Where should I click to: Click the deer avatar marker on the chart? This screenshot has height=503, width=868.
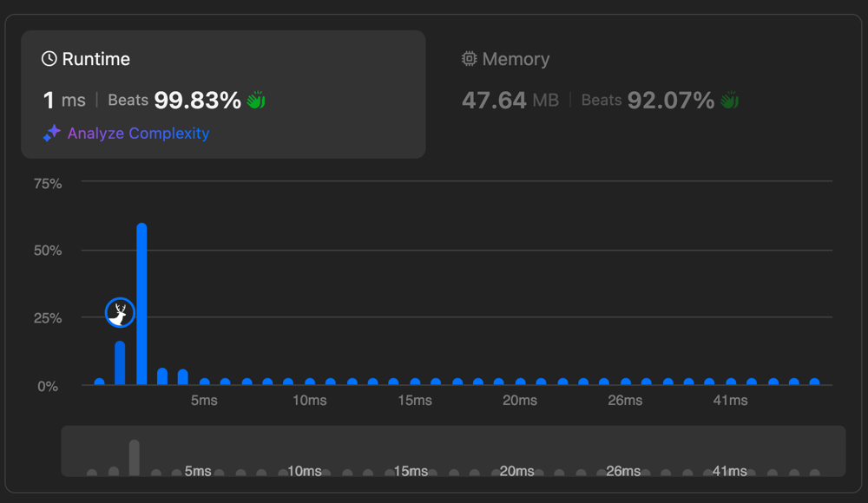tap(120, 313)
